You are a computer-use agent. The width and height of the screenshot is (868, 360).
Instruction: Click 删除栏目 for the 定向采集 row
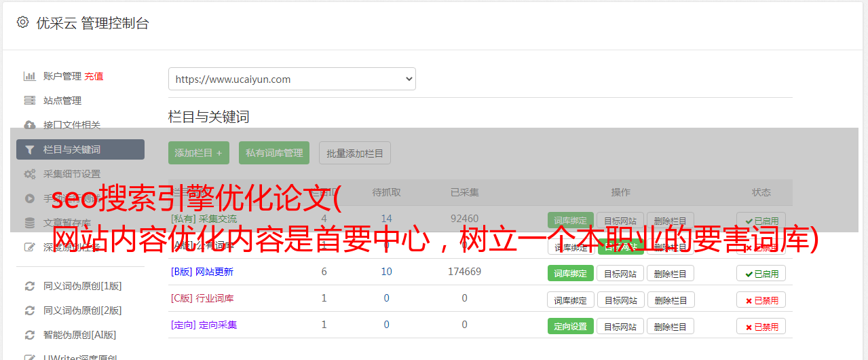click(671, 326)
